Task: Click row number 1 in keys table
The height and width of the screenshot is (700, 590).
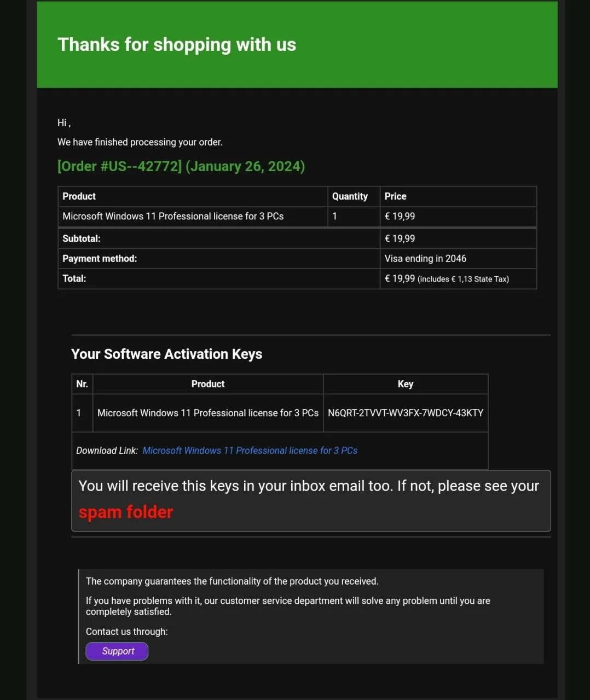Action: tap(79, 413)
